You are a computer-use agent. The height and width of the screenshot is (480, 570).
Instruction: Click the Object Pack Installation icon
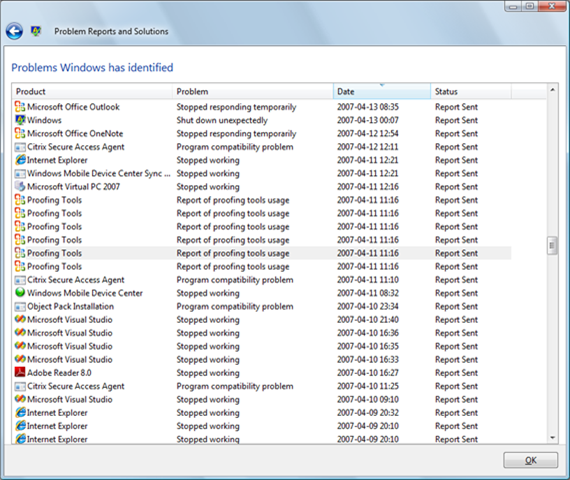point(20,307)
